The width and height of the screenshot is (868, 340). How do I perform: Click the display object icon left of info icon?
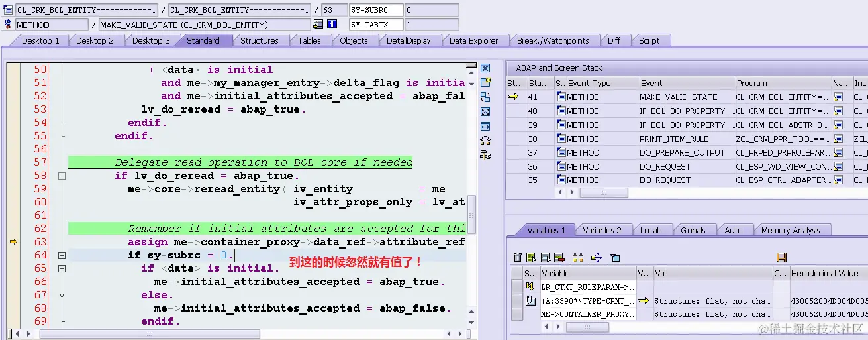tap(318, 25)
